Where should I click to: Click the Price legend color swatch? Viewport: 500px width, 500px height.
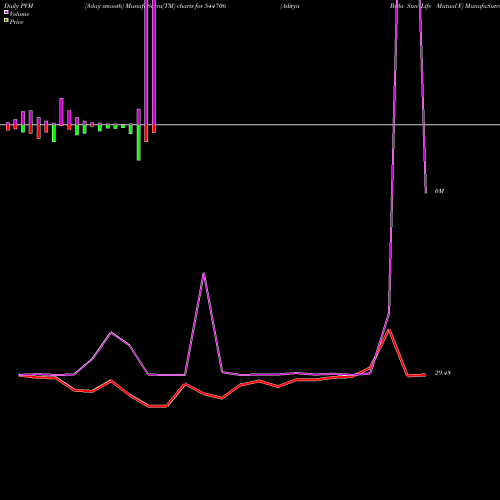pyautogui.click(x=6, y=21)
